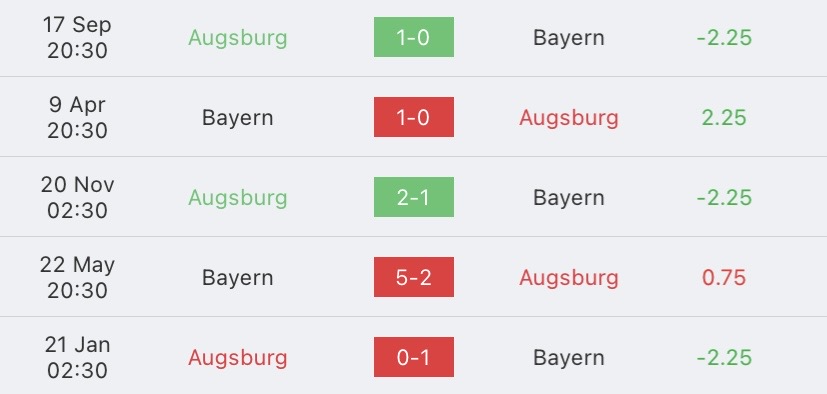
Task: Select red Augsburg in the 22 May row
Action: tap(569, 278)
